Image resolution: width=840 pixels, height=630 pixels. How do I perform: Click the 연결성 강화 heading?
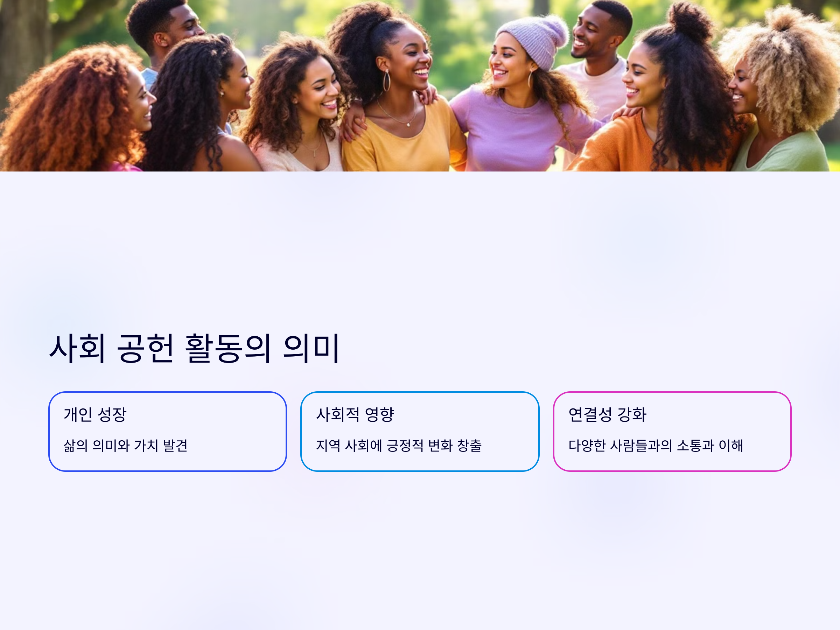coord(607,414)
